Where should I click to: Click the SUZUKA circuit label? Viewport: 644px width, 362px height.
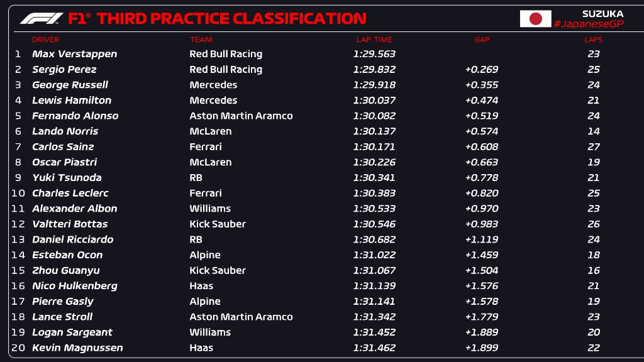pos(602,13)
